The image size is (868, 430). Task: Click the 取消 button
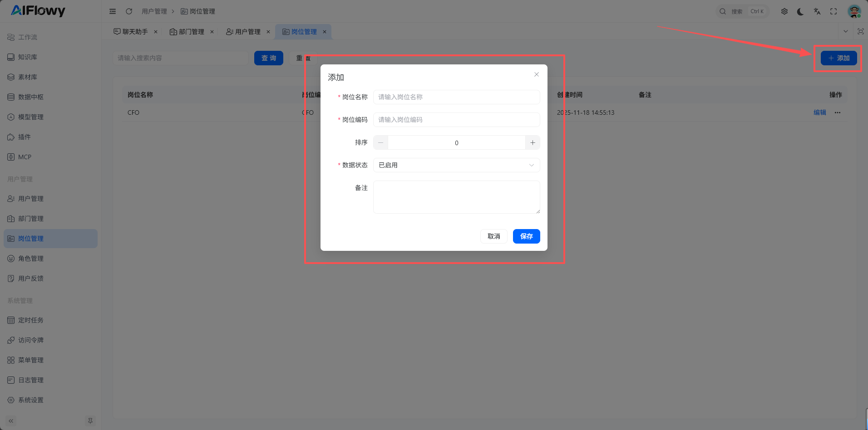(x=493, y=236)
